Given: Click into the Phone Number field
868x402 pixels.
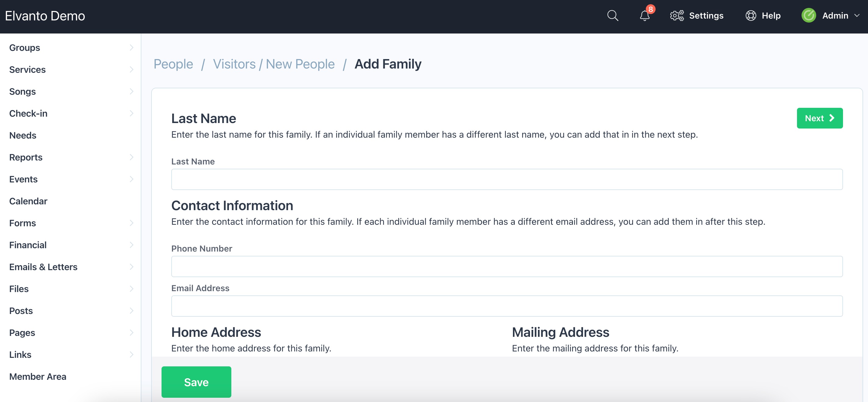Looking at the screenshot, I should coord(507,266).
